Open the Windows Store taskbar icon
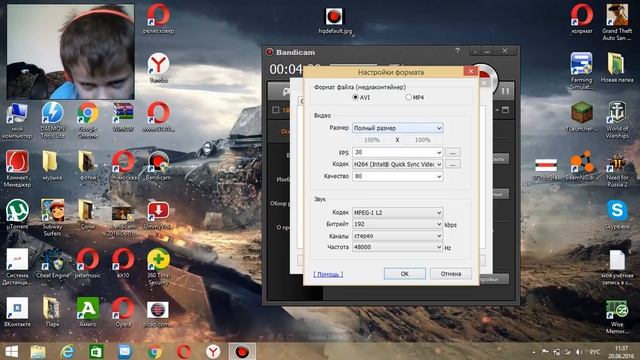The image size is (640, 360). (96, 351)
